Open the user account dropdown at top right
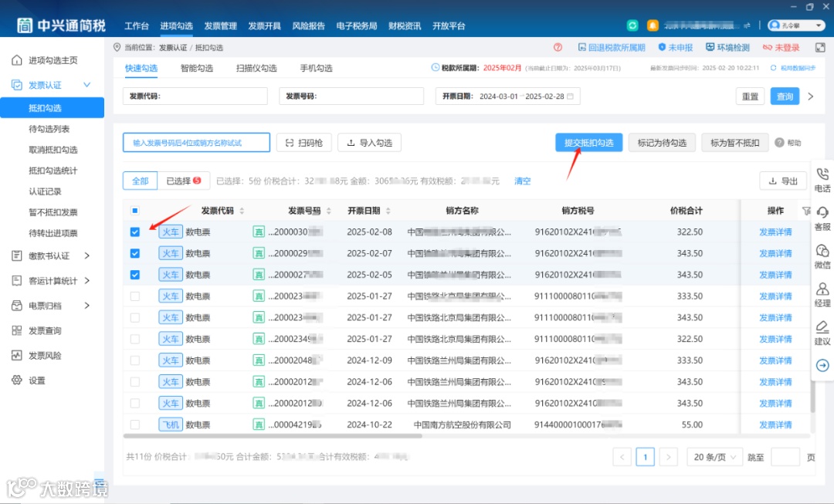Screen dimensions: 834x504 (795, 25)
